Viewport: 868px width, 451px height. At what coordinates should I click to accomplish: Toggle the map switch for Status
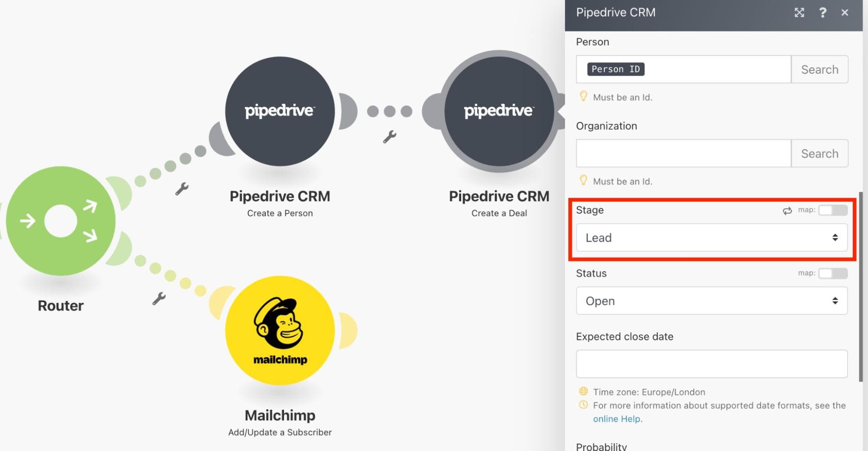832,273
